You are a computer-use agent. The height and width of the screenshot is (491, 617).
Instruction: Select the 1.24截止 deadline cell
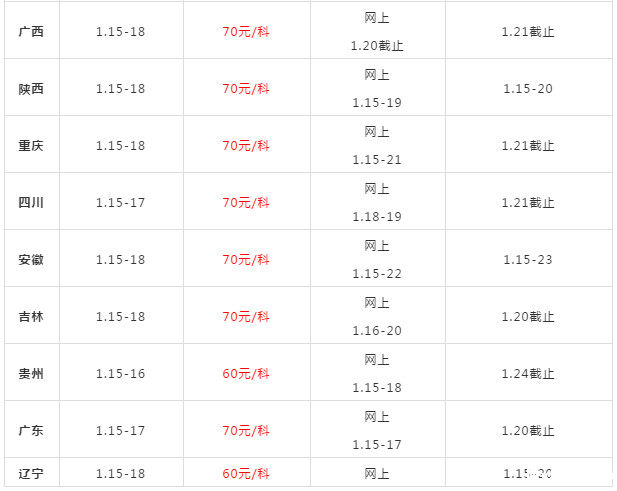[x=528, y=373]
